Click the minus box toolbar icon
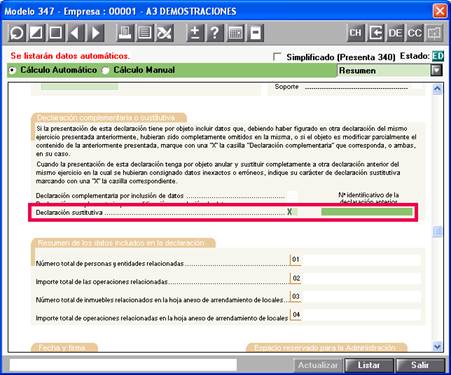 (x=255, y=33)
